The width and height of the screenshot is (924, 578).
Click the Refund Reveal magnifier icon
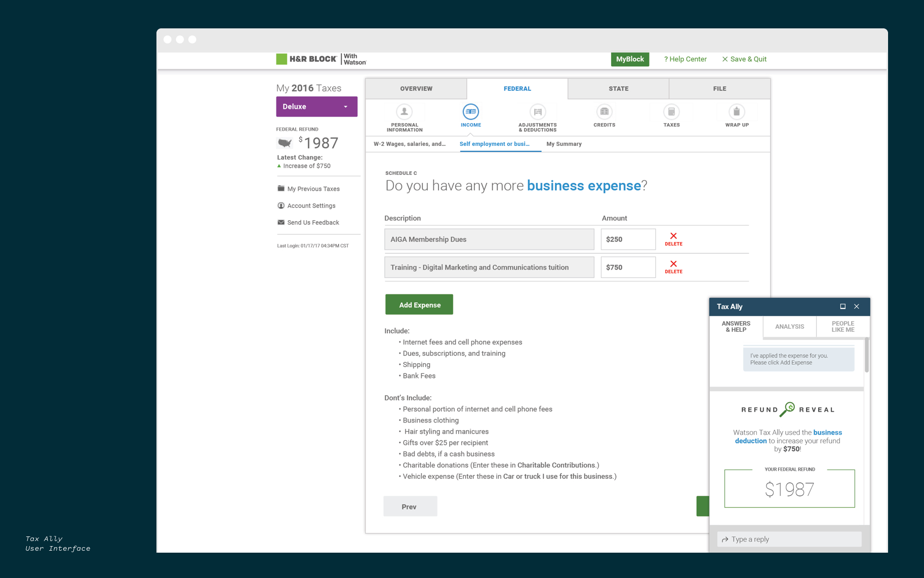pos(787,409)
